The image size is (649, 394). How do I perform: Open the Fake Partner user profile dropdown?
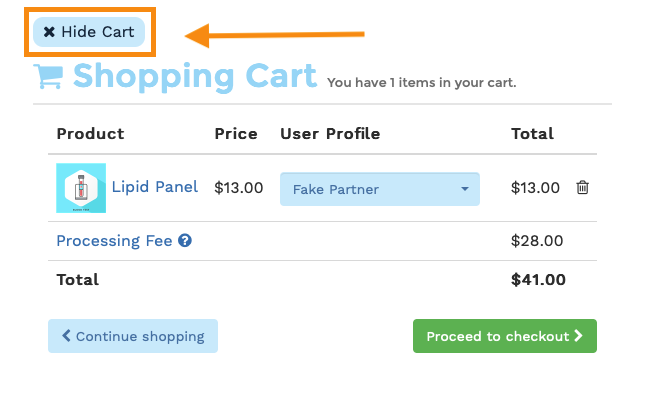point(380,189)
